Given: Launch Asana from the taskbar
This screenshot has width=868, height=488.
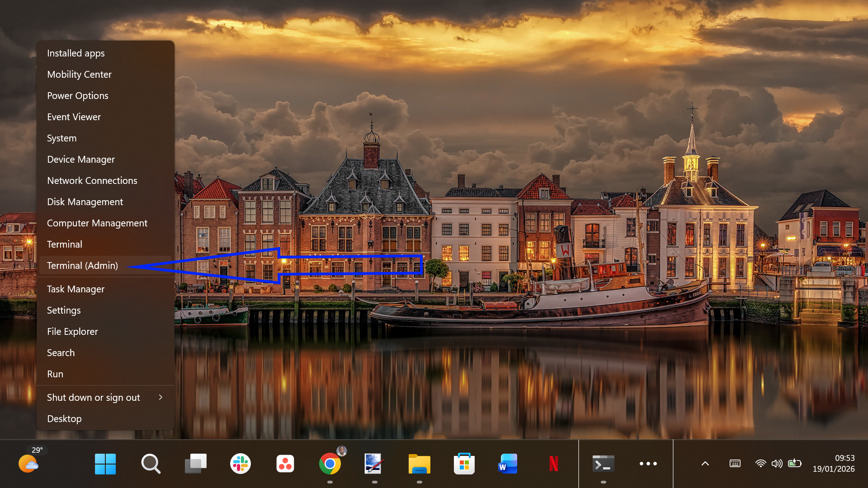Looking at the screenshot, I should pos(285,463).
